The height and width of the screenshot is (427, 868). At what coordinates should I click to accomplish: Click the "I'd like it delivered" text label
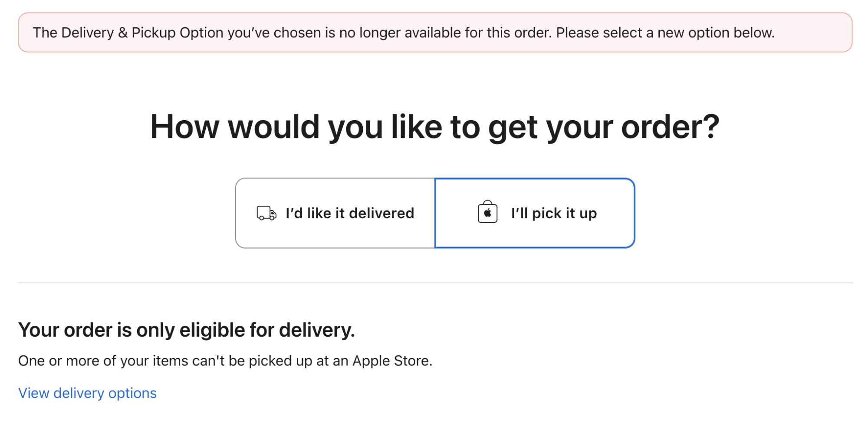click(350, 213)
